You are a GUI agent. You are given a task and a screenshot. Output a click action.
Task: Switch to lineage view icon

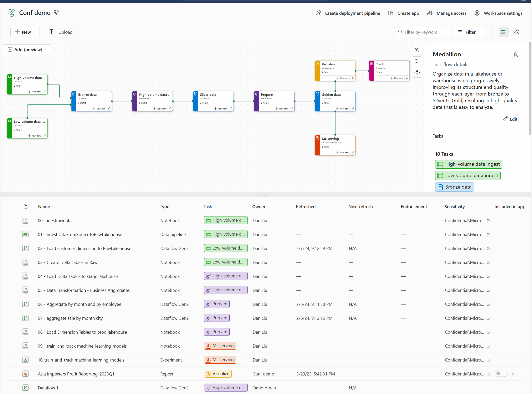tap(516, 32)
